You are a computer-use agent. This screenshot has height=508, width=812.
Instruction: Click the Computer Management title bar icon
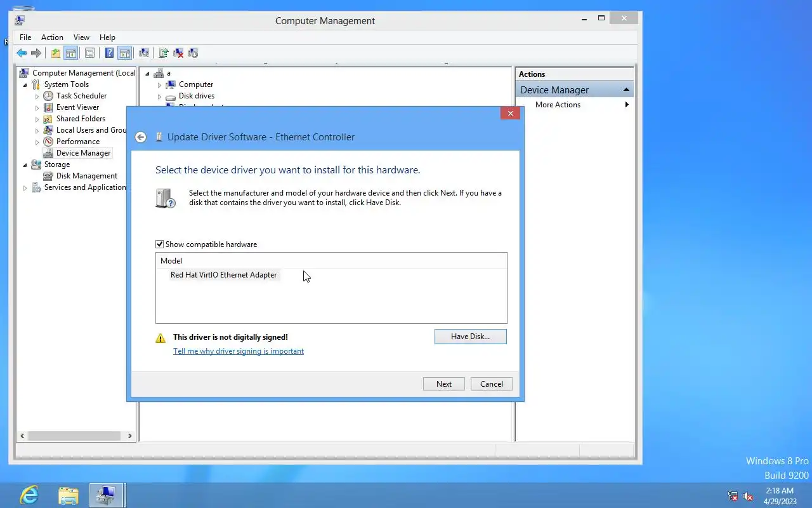point(20,20)
